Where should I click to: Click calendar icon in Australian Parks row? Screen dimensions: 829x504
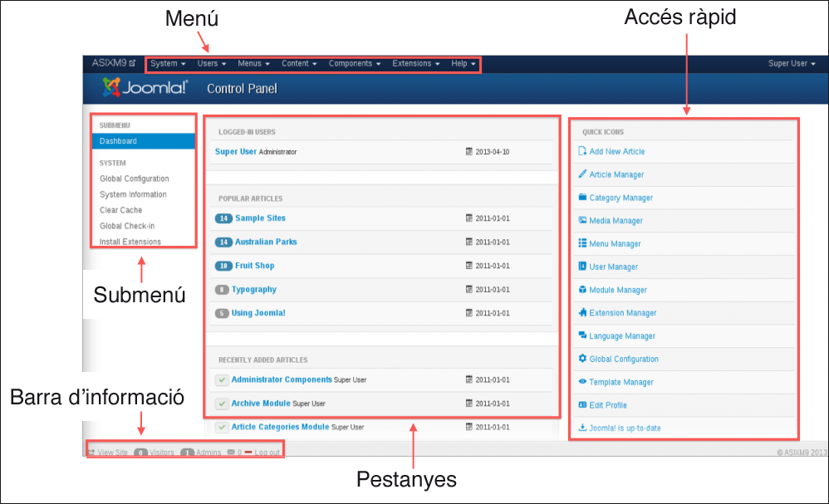[x=469, y=242]
